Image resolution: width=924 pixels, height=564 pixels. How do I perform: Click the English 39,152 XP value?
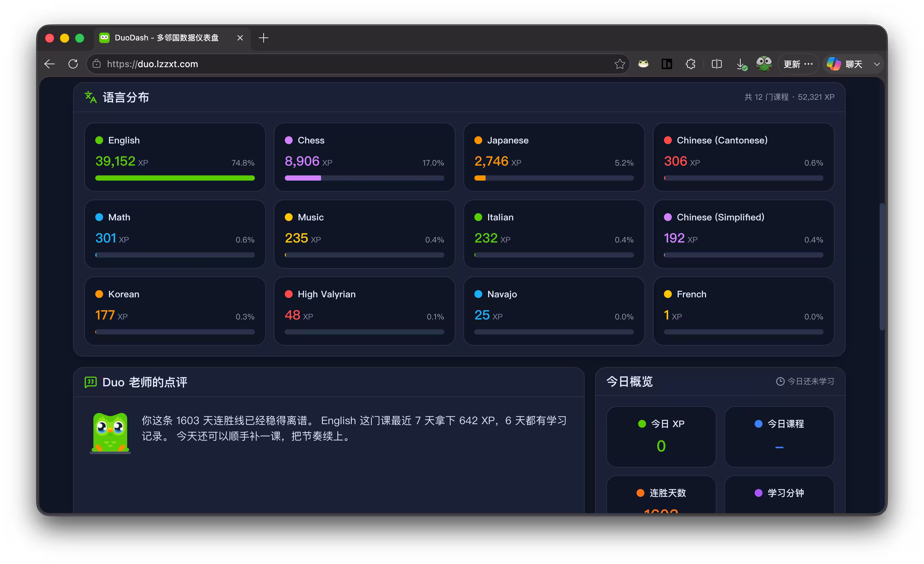(x=121, y=161)
